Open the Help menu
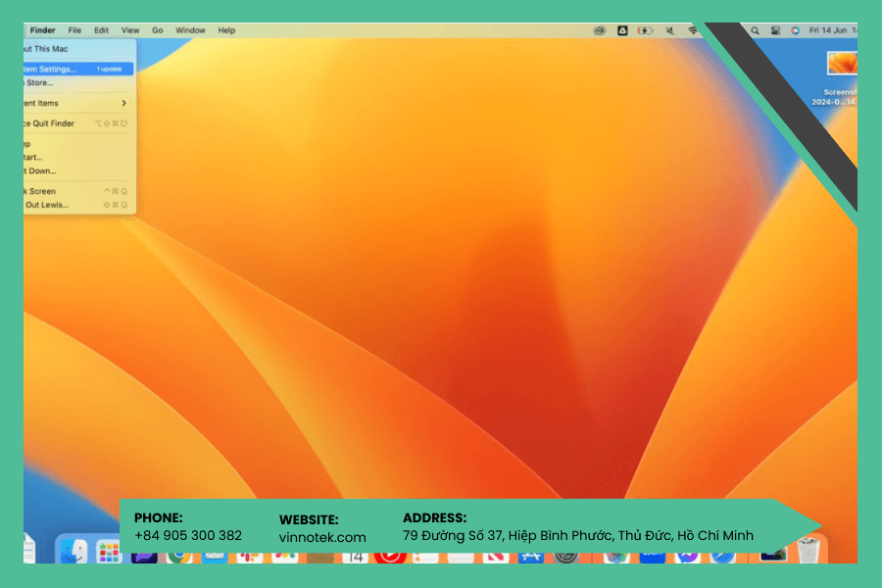The height and width of the screenshot is (588, 882). click(x=226, y=30)
